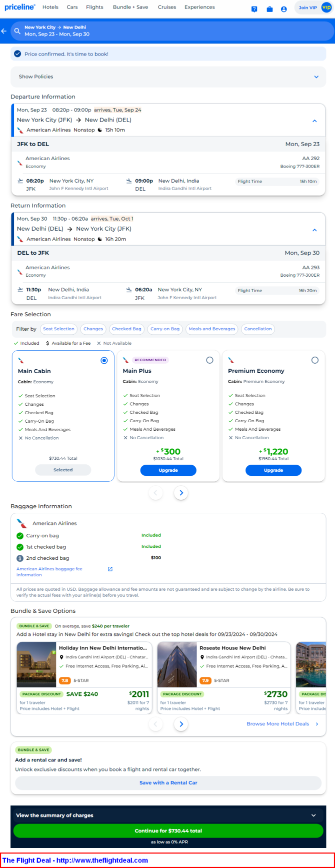Click Save with a Rental Car

[168, 783]
